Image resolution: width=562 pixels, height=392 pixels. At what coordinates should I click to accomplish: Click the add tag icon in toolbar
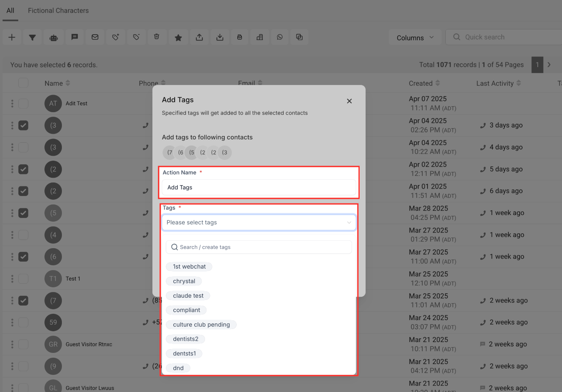tap(116, 37)
